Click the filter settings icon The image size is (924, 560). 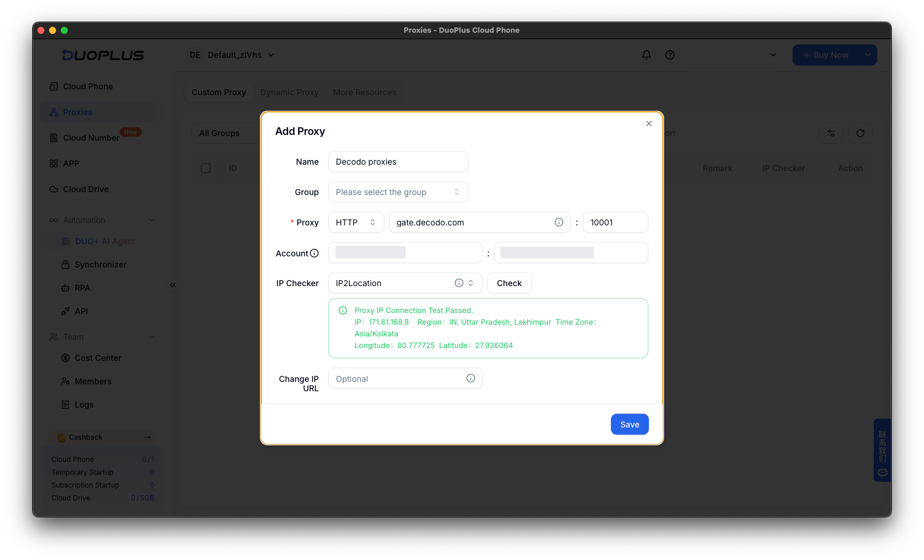pos(831,133)
